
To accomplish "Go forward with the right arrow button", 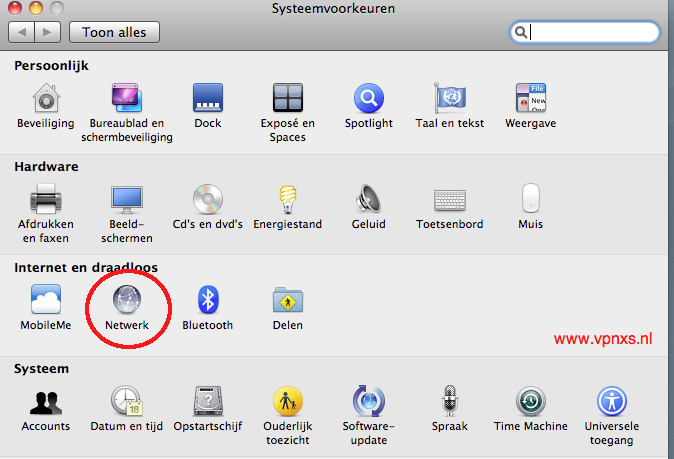I will click(48, 32).
